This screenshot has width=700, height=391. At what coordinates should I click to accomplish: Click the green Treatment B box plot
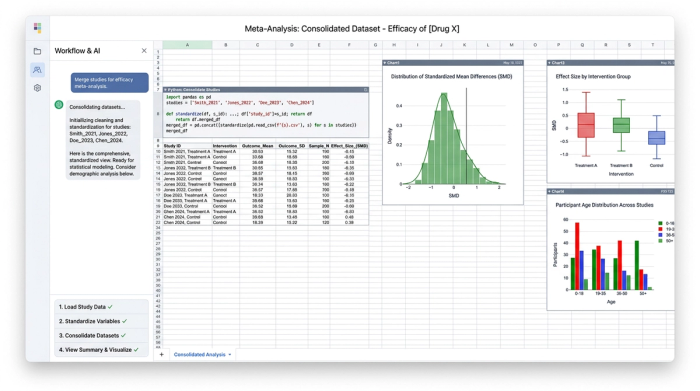pyautogui.click(x=621, y=125)
